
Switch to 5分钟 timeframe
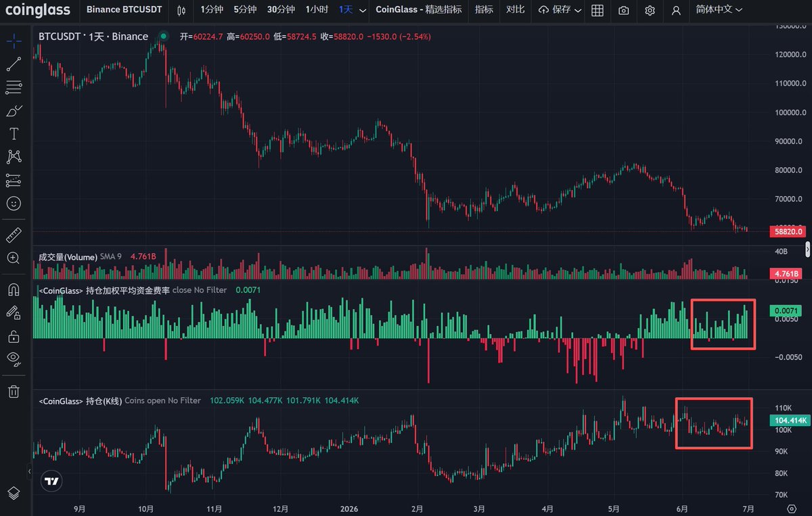(245, 10)
